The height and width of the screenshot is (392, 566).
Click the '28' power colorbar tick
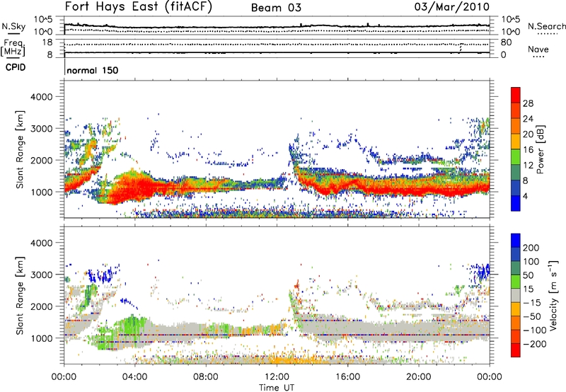click(528, 103)
